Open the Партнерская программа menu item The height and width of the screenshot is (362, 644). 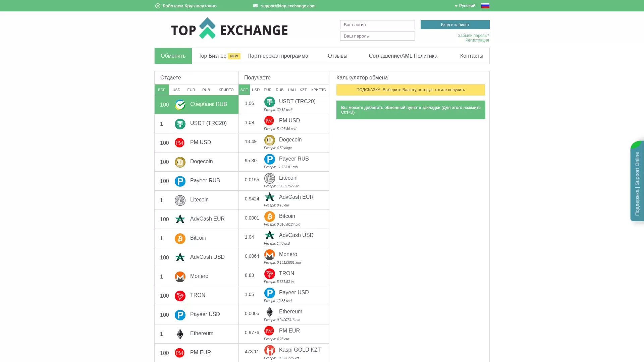(x=278, y=56)
